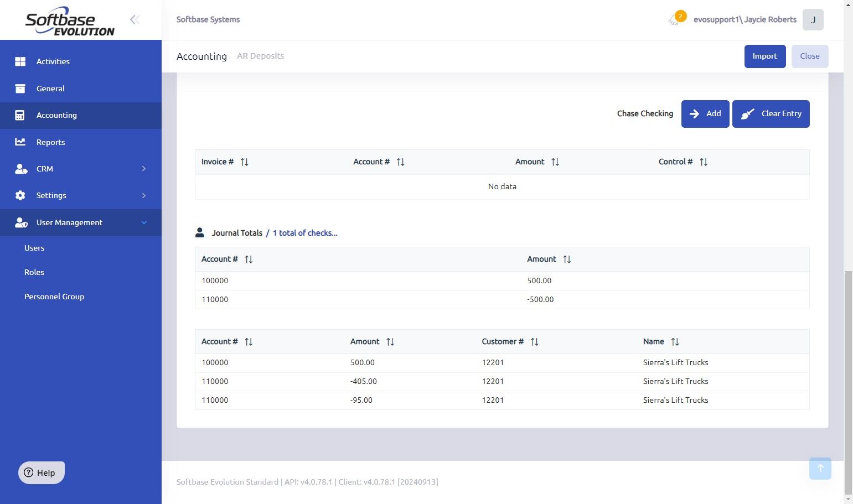853x504 pixels.
Task: Sort the Name column arrows
Action: point(675,342)
